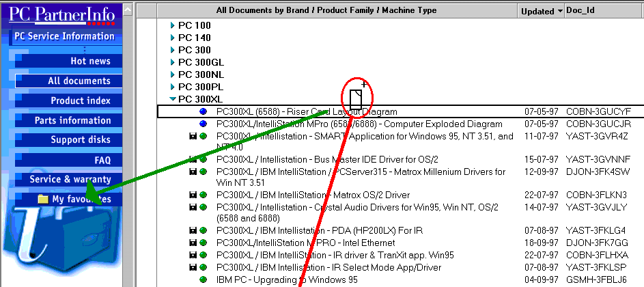The height and width of the screenshot is (287, 644).
Task: Expand the PC 300PL category
Action: pos(173,87)
